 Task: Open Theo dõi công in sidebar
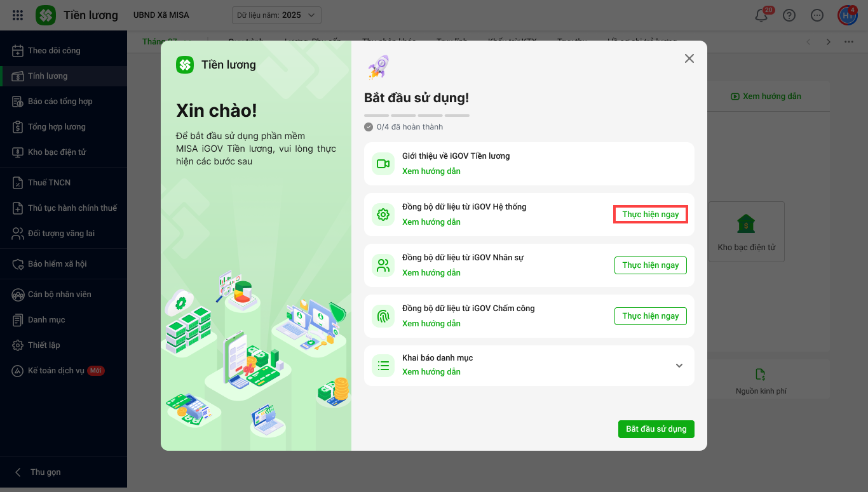coord(54,51)
